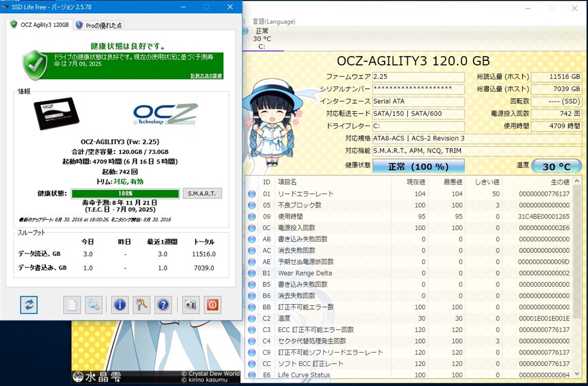Click status orb for ID AB row
This screenshot has height=386, width=588.
[252, 239]
